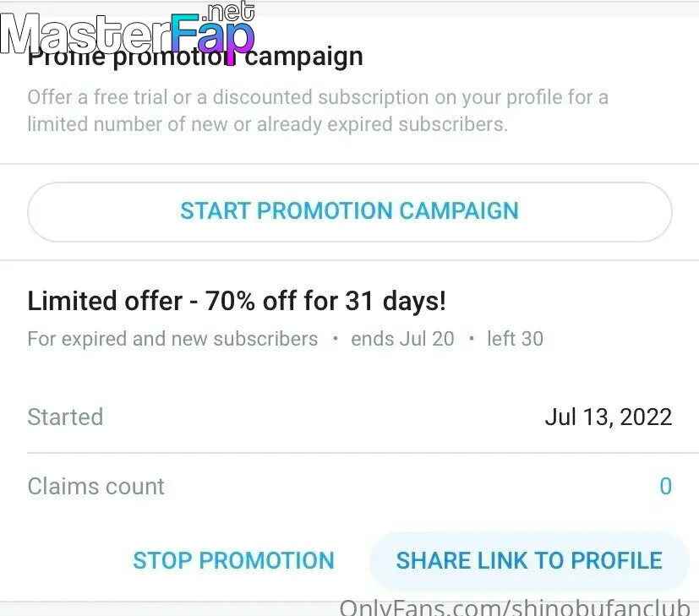
Task: Click the Started label
Action: [x=65, y=417]
